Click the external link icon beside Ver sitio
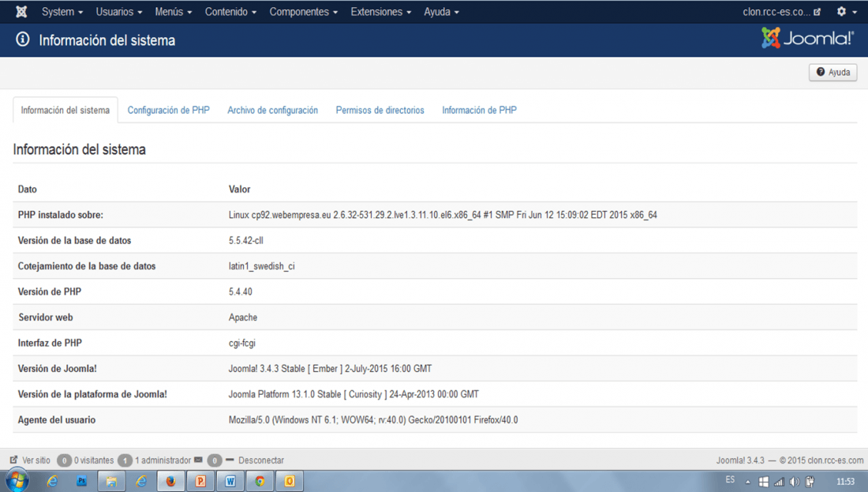 [x=14, y=460]
